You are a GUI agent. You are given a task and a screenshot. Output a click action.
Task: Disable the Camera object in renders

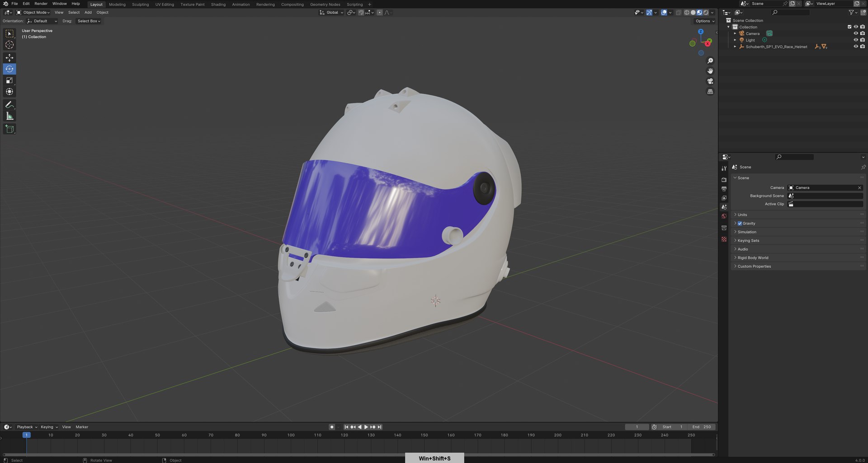863,33
